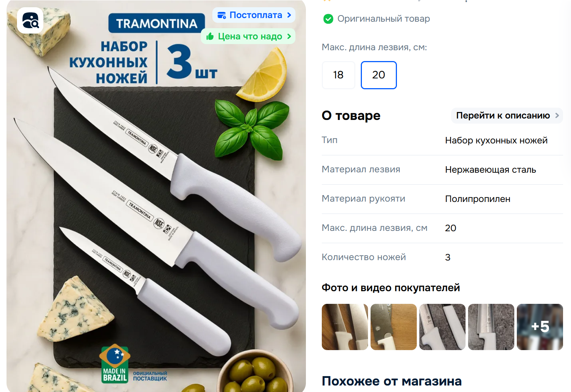The image size is (571, 392).
Task: Click the Оригинальный товар label
Action: (384, 19)
